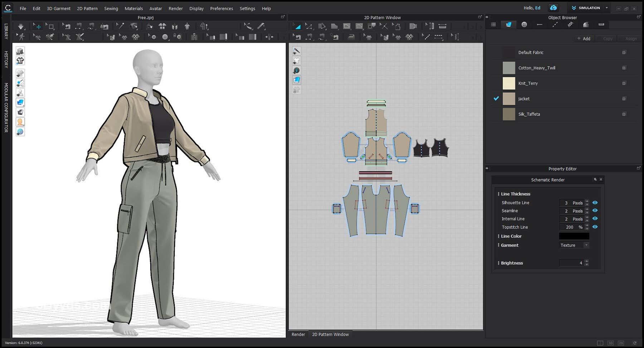
Task: Hide the Silhouette Line visibility
Action: [595, 203]
